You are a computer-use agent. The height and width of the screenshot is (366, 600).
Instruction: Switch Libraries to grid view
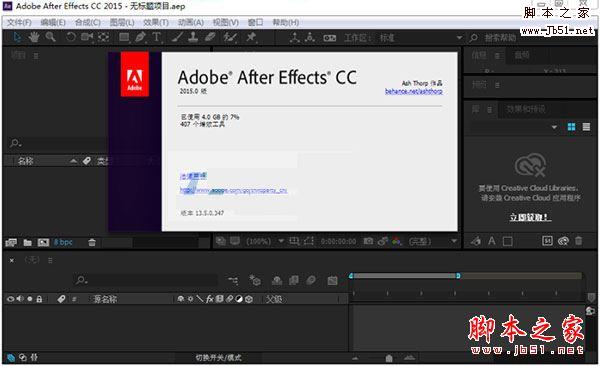click(571, 127)
